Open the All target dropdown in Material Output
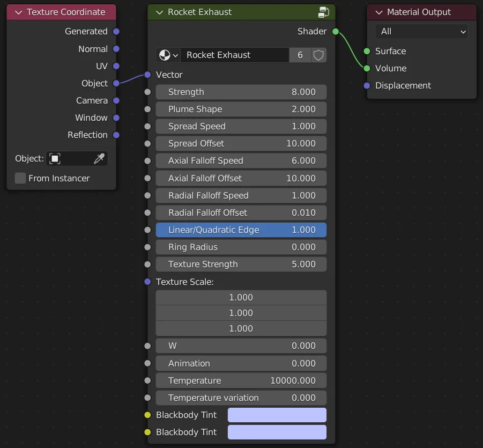Viewport: 483px width, 448px height. point(421,31)
